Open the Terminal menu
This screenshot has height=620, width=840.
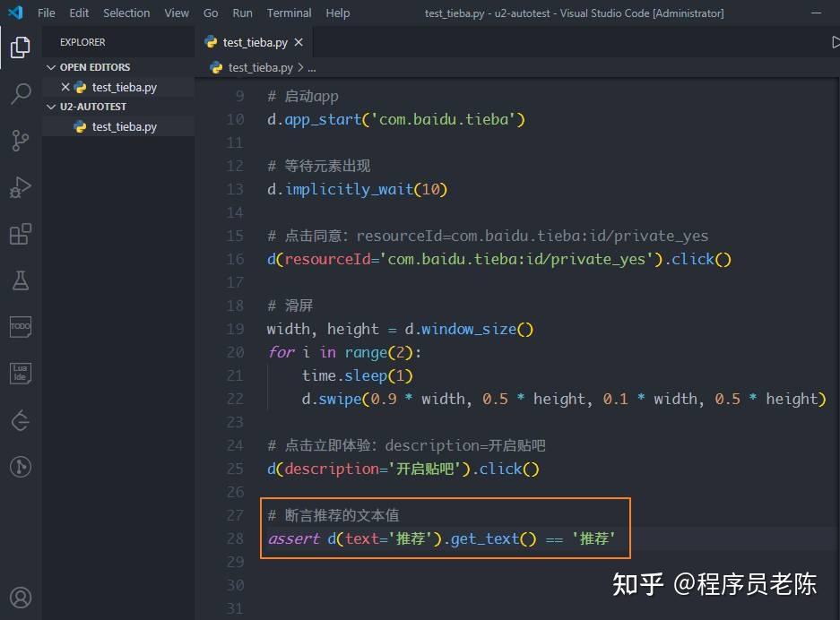(x=289, y=13)
